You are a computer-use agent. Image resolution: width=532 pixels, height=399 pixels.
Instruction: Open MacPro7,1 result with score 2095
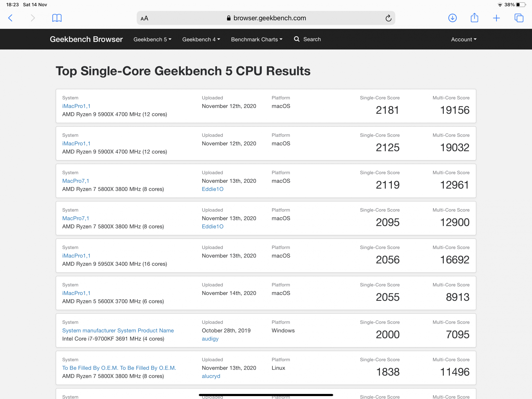tap(76, 218)
